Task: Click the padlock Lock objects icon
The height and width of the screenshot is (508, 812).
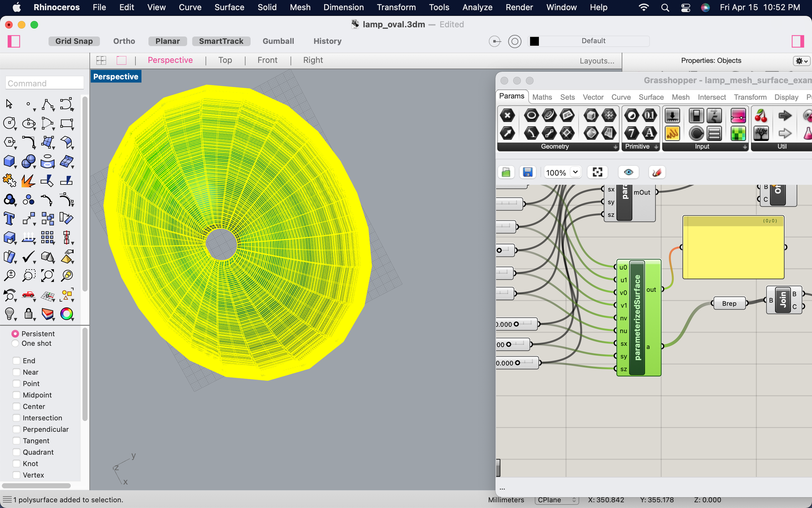Action: 29,314
